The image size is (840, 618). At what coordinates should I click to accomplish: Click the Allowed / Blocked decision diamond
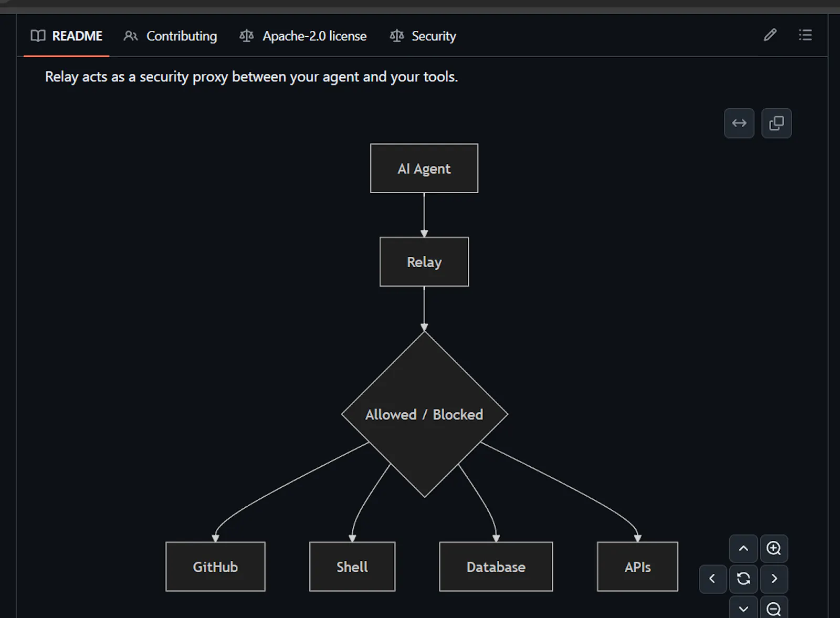(424, 414)
